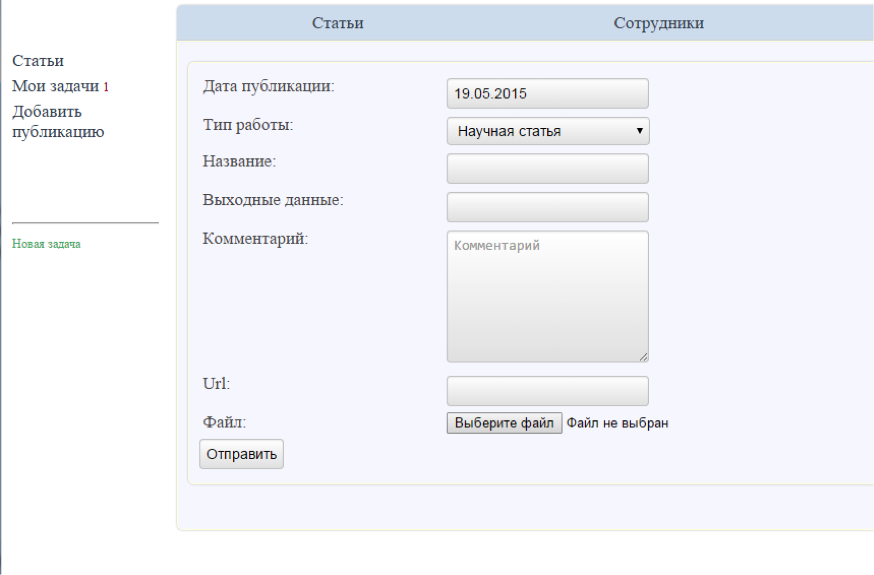Click the Файл label
This screenshot has width=874, height=575.
coord(224,422)
